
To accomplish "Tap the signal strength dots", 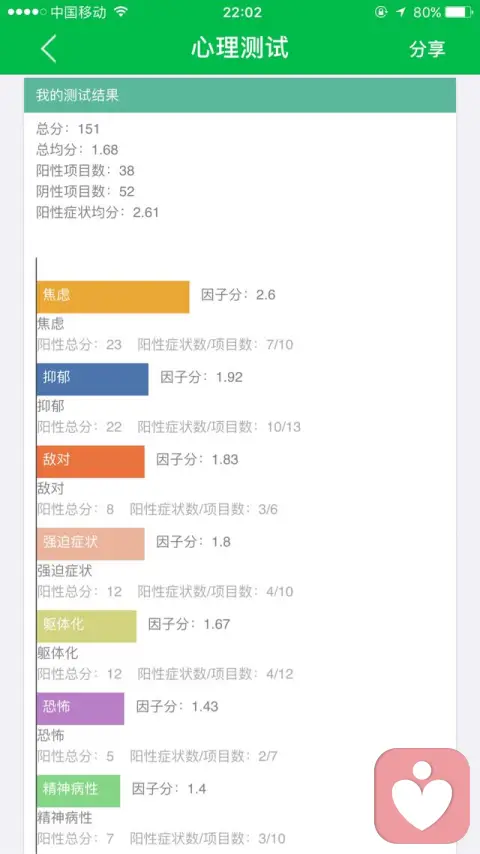I will [x=27, y=12].
